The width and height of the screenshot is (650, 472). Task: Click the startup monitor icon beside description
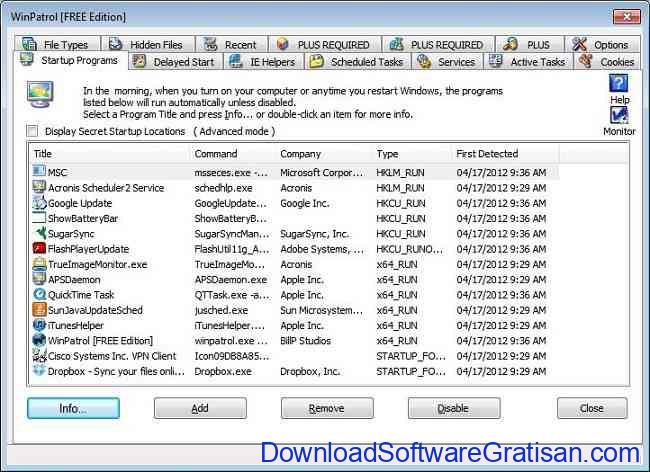coord(40,94)
